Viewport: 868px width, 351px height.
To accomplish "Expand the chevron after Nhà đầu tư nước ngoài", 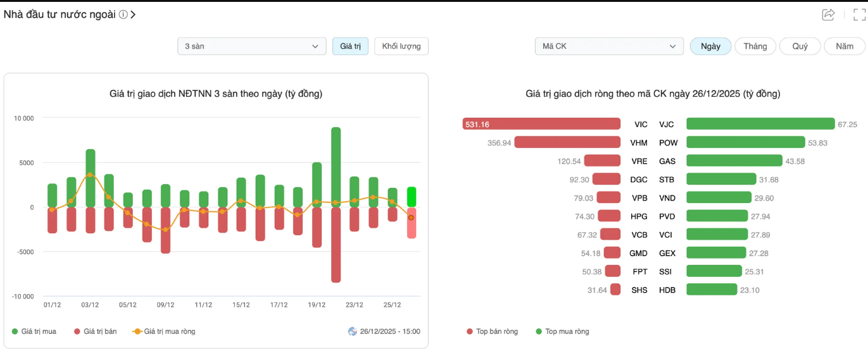I will 133,15.
